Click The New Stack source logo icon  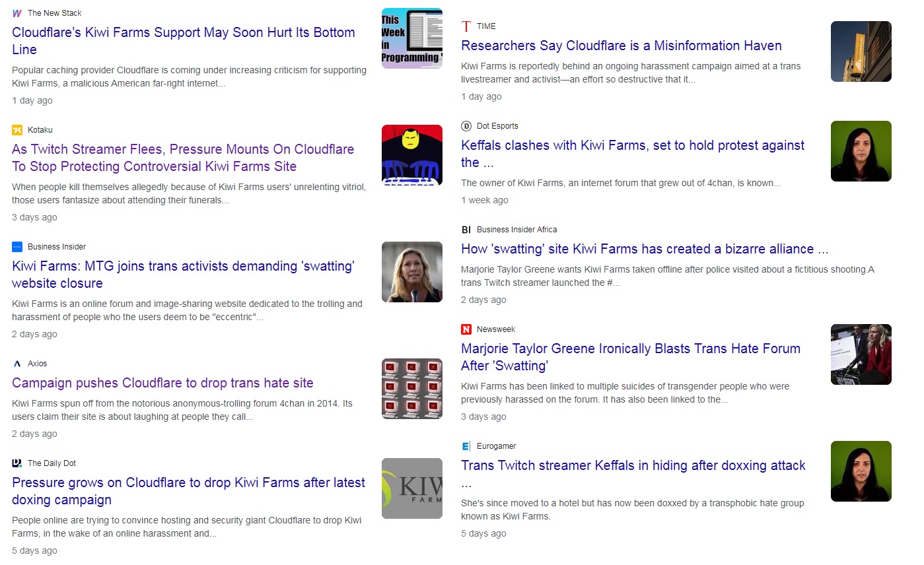(x=17, y=13)
